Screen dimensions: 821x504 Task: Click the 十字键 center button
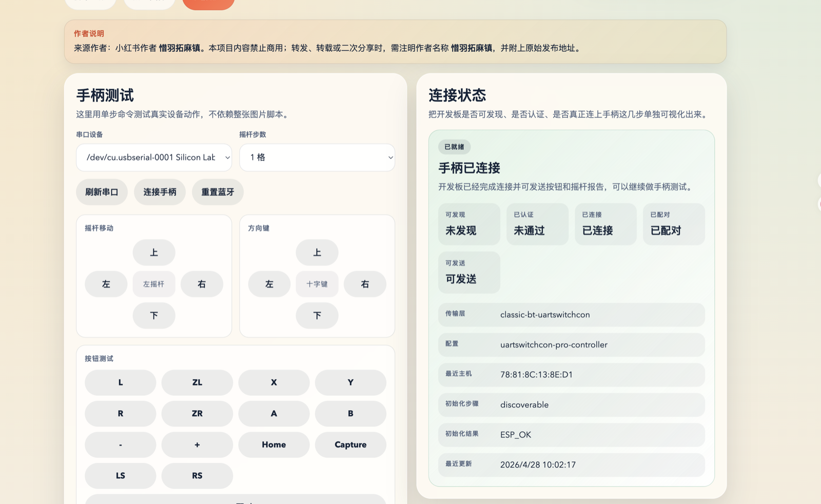pos(317,284)
